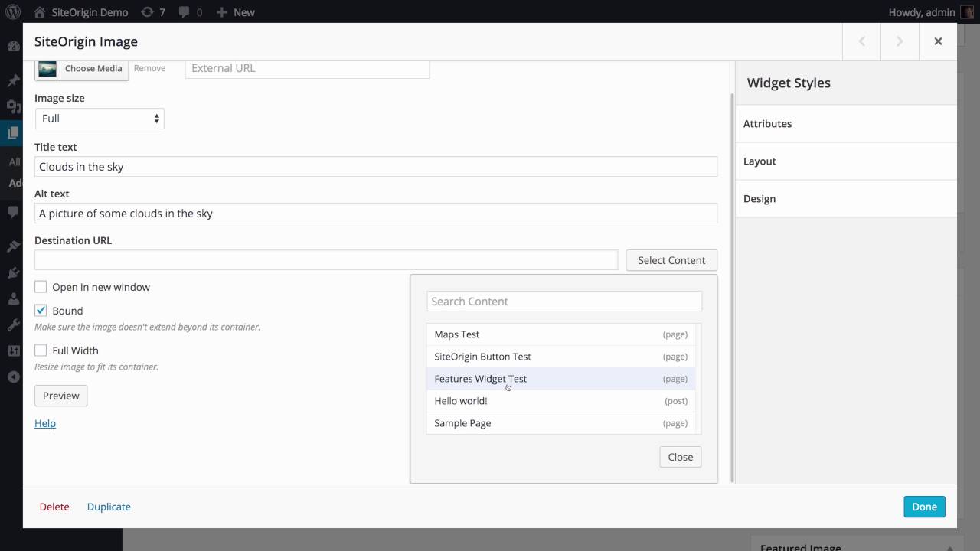Click the Choose Media button
Image resolution: width=980 pixels, height=551 pixels.
coord(93,68)
